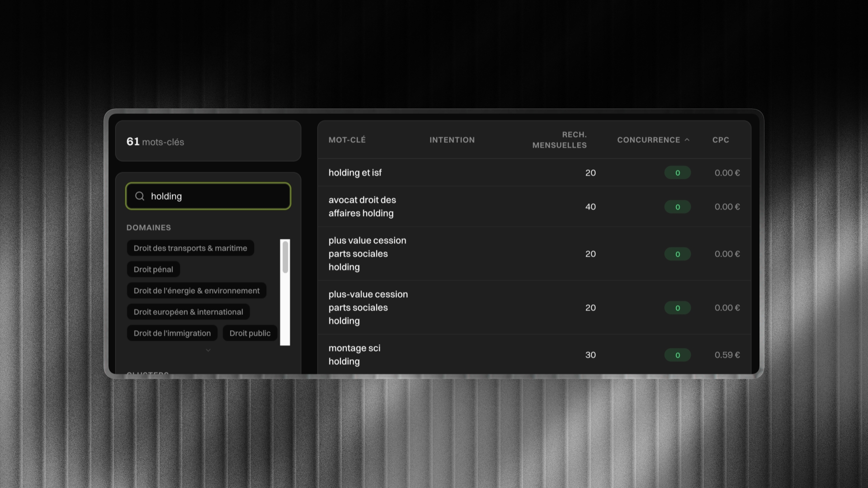Click the search magnifier icon
Screen dimensions: 868x488
coord(140,196)
